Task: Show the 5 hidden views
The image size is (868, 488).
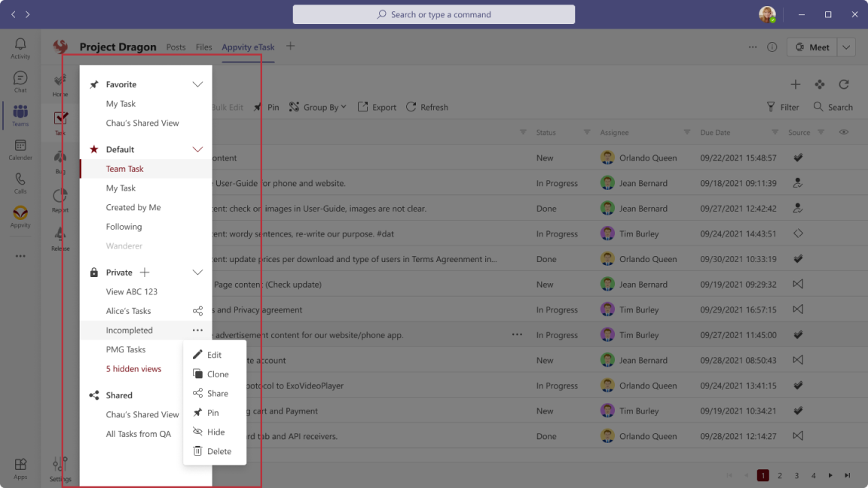Action: [133, 368]
